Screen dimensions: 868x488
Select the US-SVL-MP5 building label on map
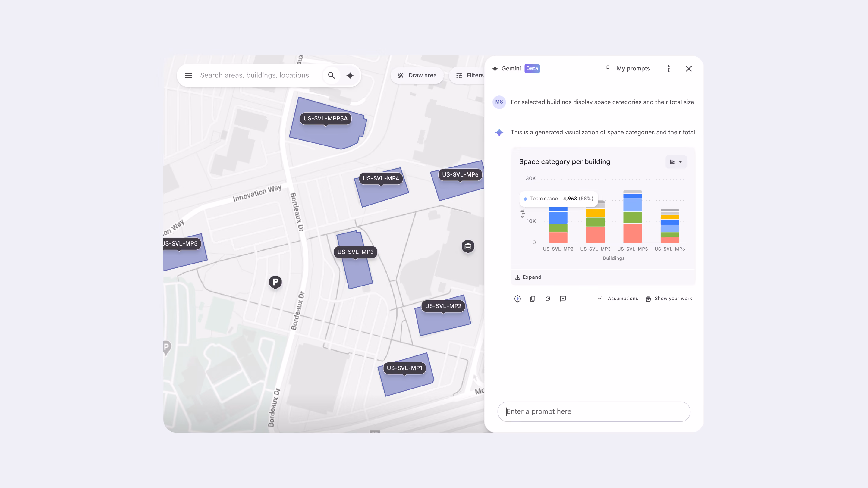point(182,244)
